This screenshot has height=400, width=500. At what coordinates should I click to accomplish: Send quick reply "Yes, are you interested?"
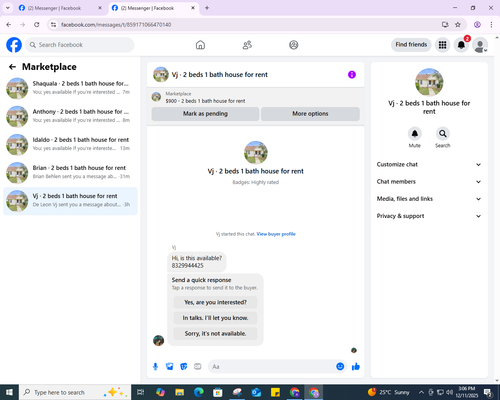tap(215, 302)
